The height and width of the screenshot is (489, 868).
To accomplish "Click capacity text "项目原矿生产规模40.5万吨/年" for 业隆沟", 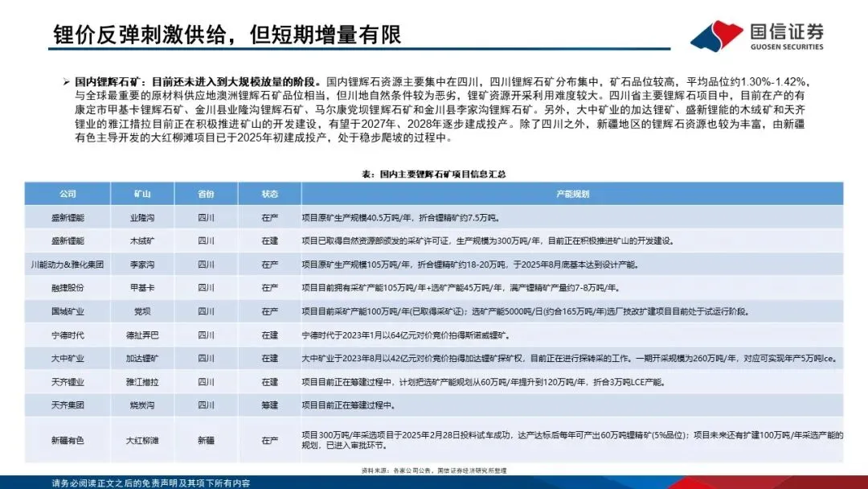I will (356, 218).
